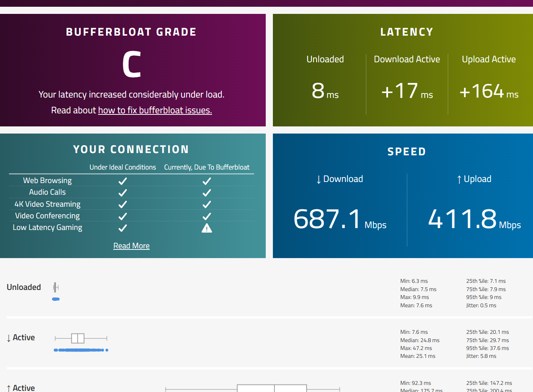Click the BUFFERBLOAT GRADE heading

pos(131,32)
